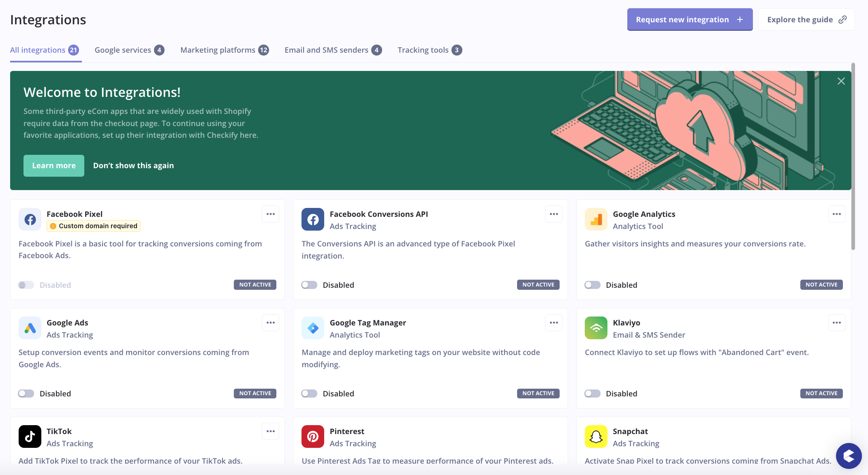This screenshot has height=475, width=868.
Task: Open the Google Tag Manager three-dot menu
Action: (x=554, y=323)
